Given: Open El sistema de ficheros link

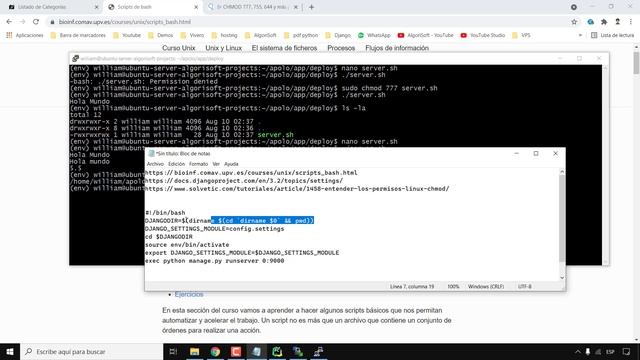Looking at the screenshot, I should click(x=284, y=48).
